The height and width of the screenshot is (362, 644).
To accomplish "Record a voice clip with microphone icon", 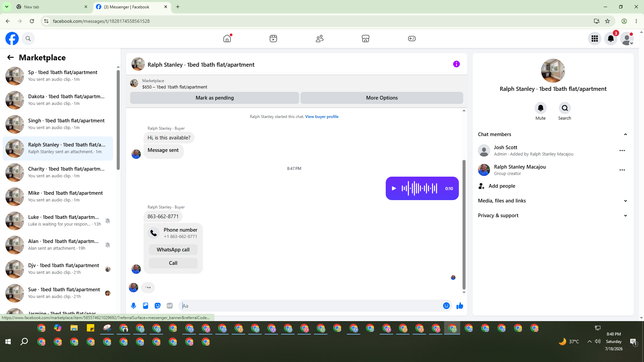I will [133, 306].
